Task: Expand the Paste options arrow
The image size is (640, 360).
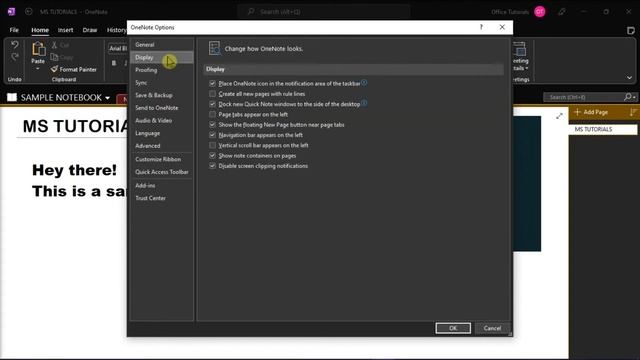Action: pos(38,68)
